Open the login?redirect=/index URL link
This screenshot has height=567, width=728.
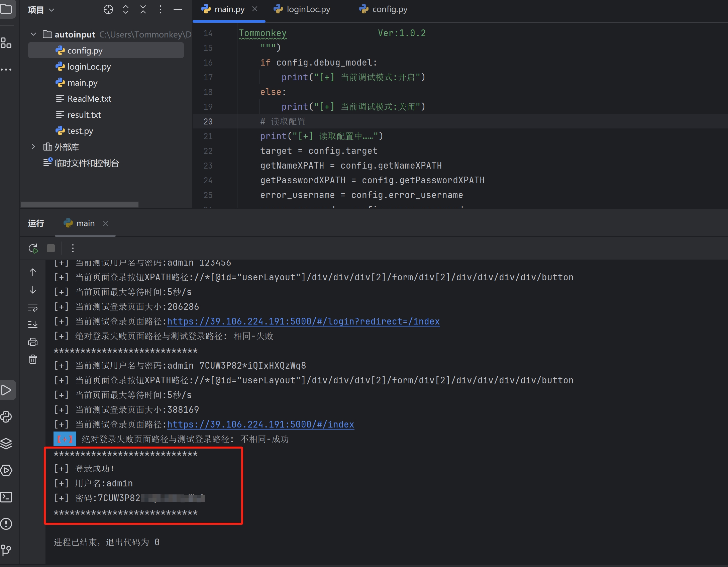click(x=303, y=321)
